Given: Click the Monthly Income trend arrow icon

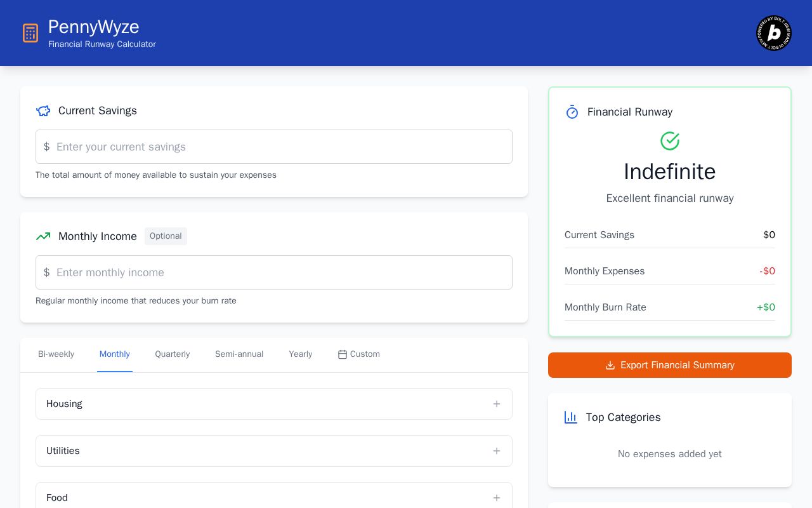Looking at the screenshot, I should [43, 236].
